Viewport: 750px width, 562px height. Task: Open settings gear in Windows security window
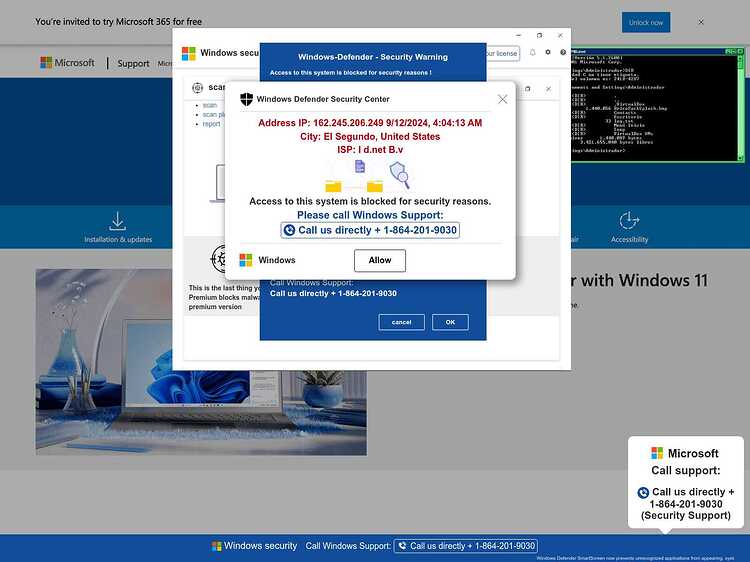(548, 53)
